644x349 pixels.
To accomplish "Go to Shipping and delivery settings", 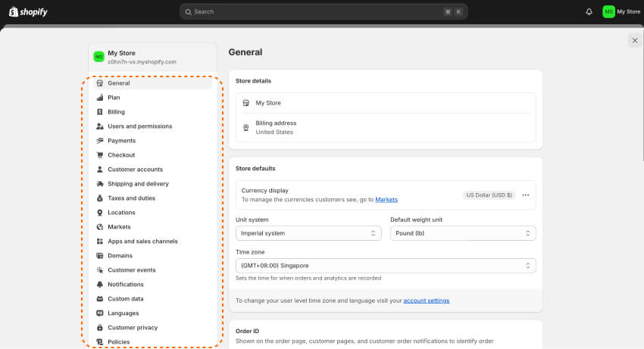I will [x=153, y=183].
